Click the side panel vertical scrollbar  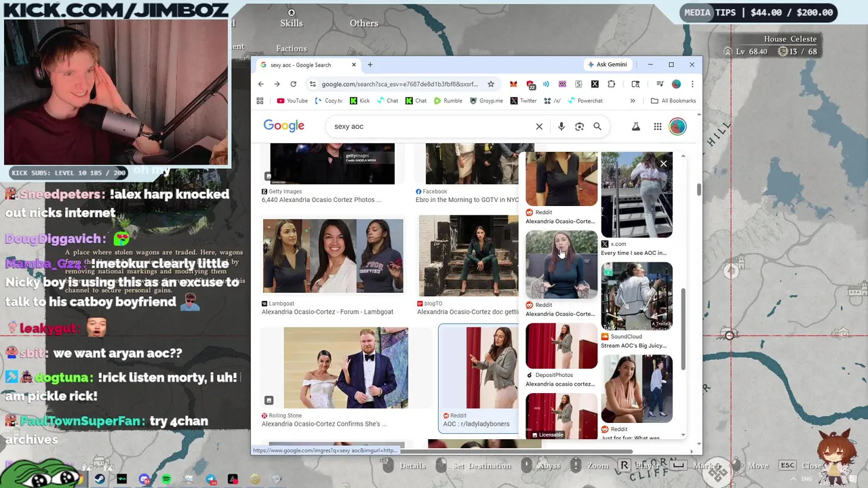point(684,329)
